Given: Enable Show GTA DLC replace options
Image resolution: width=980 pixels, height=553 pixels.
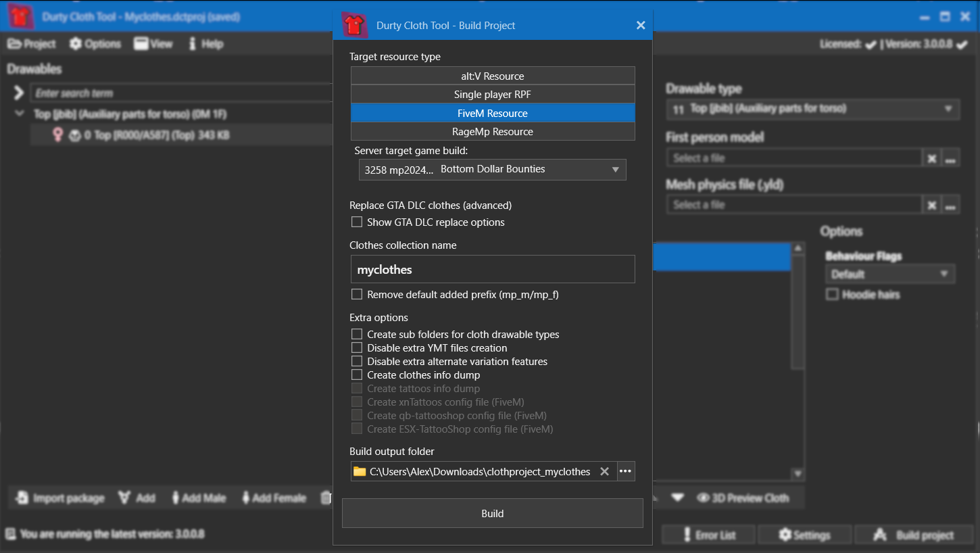Looking at the screenshot, I should (357, 222).
